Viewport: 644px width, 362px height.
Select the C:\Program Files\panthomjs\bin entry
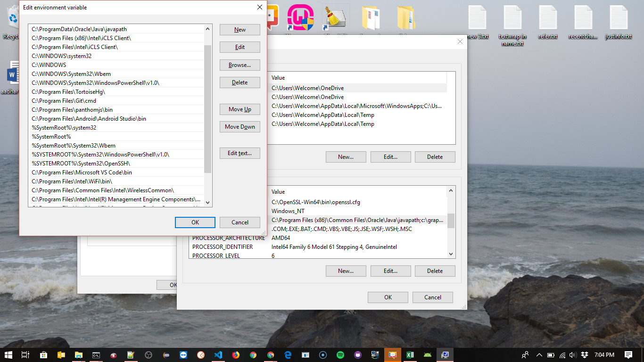click(116, 110)
